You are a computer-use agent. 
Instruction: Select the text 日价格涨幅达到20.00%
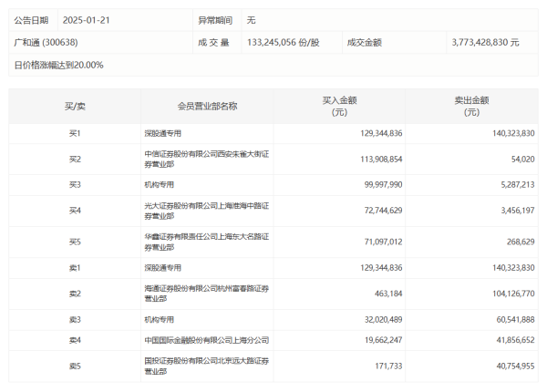point(58,66)
